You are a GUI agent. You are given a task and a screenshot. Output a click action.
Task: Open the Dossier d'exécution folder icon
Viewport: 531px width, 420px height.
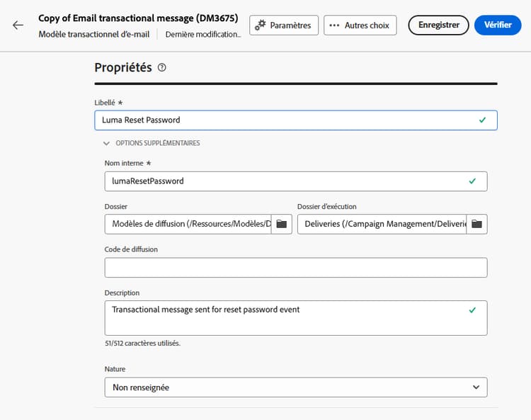(476, 224)
